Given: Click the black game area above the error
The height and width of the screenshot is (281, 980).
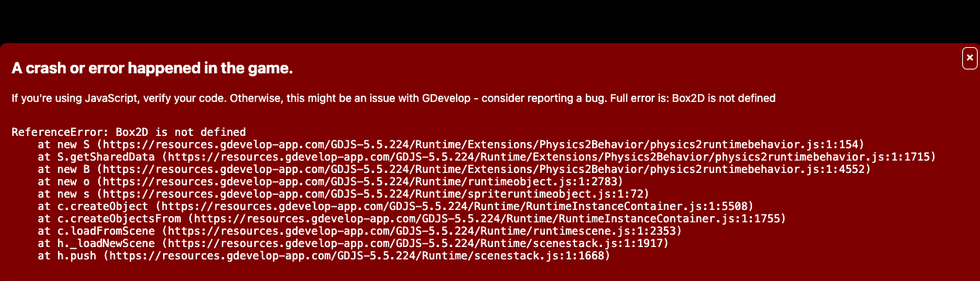Looking at the screenshot, I should coord(490,21).
